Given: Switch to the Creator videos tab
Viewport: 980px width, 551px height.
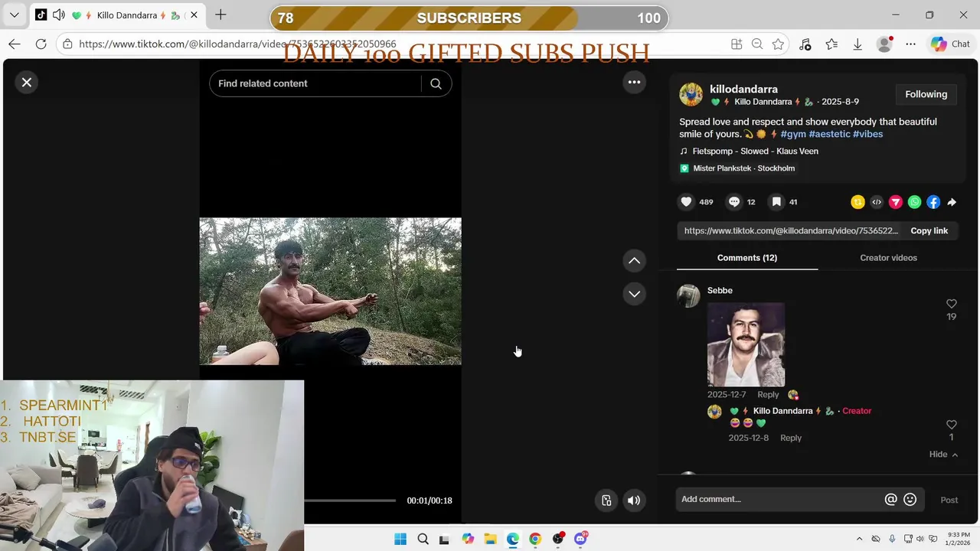Looking at the screenshot, I should [x=888, y=258].
